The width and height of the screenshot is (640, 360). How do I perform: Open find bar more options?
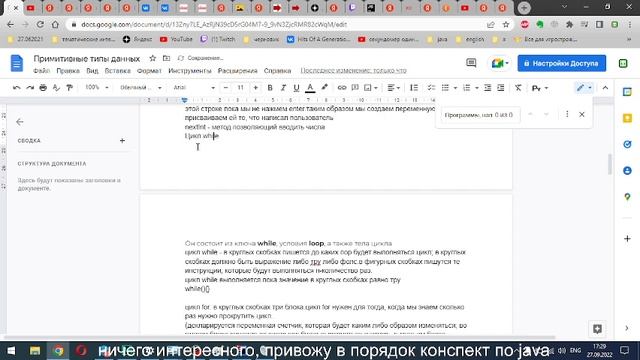[x=567, y=114]
